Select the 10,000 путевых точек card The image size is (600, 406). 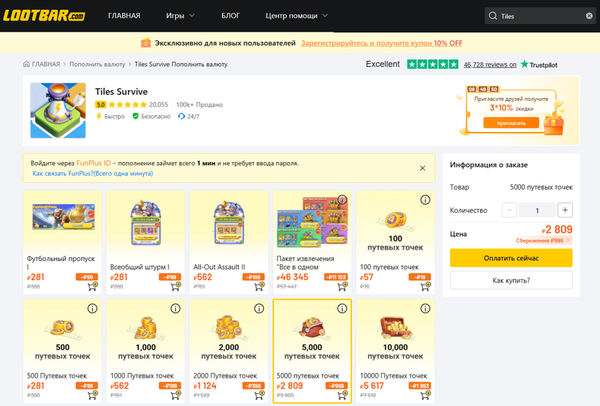click(x=395, y=351)
